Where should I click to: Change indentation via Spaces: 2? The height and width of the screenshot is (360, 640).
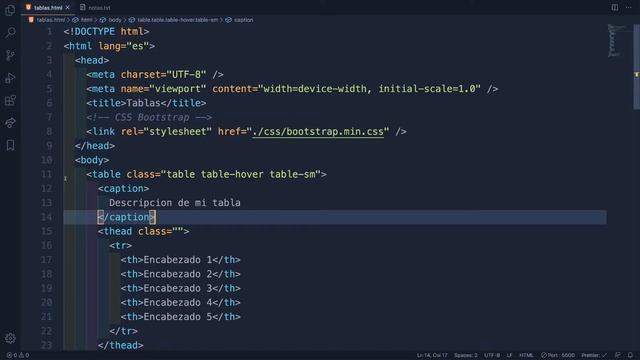(466, 355)
